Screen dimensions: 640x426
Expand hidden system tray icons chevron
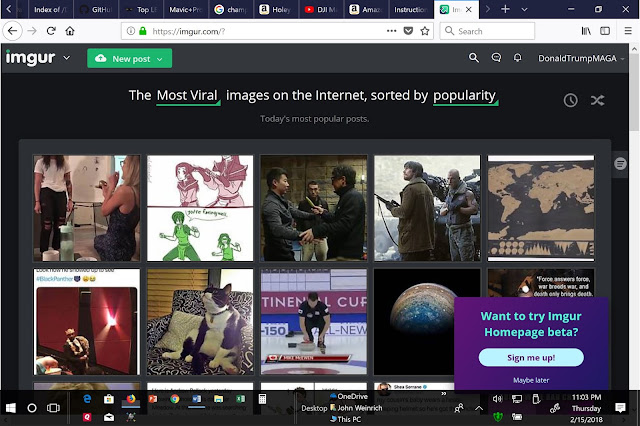479,408
